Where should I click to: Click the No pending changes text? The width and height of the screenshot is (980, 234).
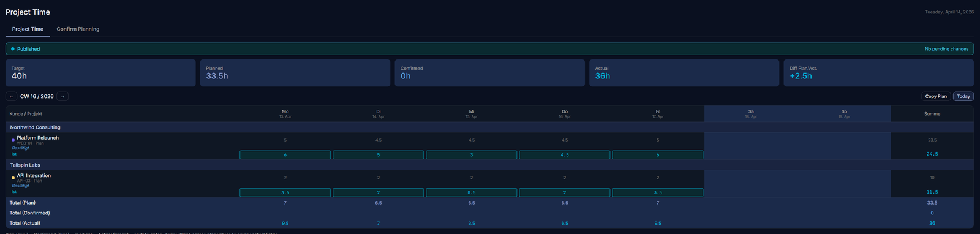(946, 49)
